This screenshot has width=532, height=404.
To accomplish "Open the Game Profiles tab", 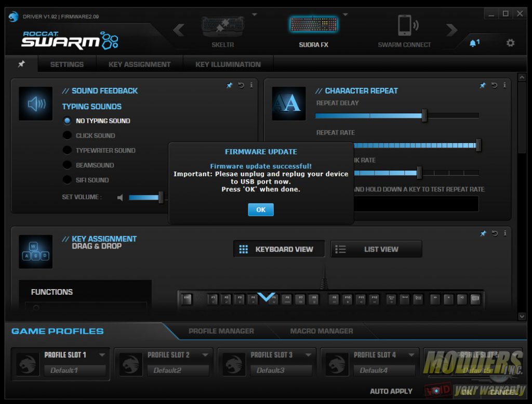I will point(57,331).
